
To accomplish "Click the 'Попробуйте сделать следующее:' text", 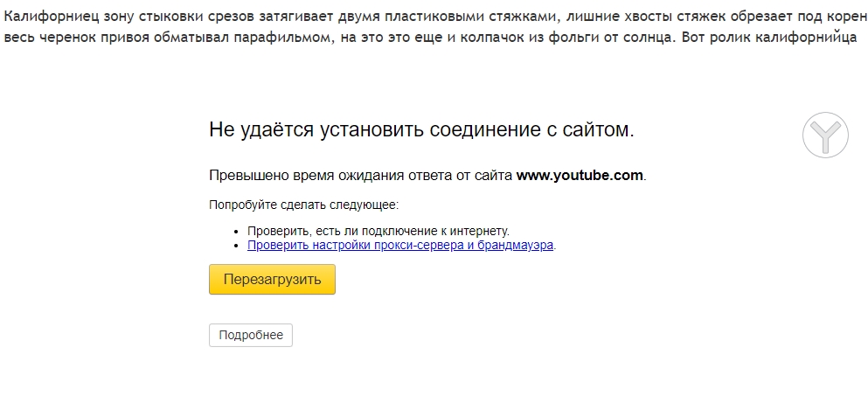I will (303, 205).
